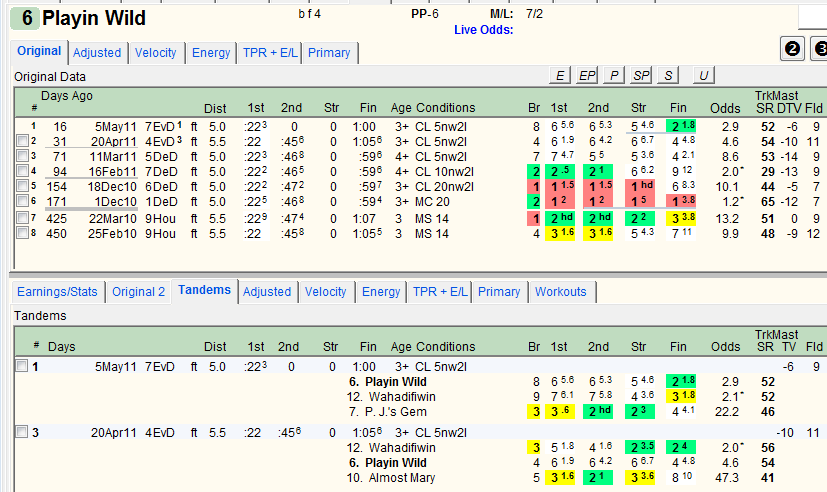The width and height of the screenshot is (827, 492).
Task: Click Almost Mary entry in Tandems
Action: tap(402, 478)
